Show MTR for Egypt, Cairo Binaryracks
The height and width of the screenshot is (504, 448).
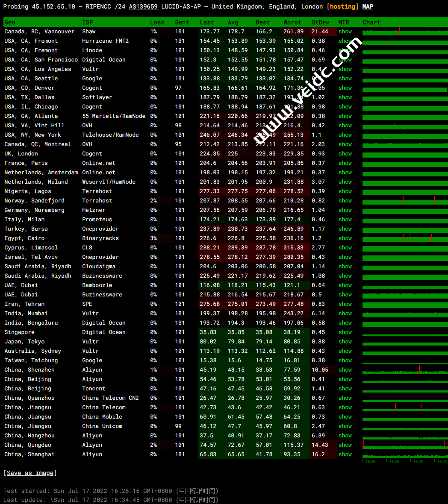[345, 238]
